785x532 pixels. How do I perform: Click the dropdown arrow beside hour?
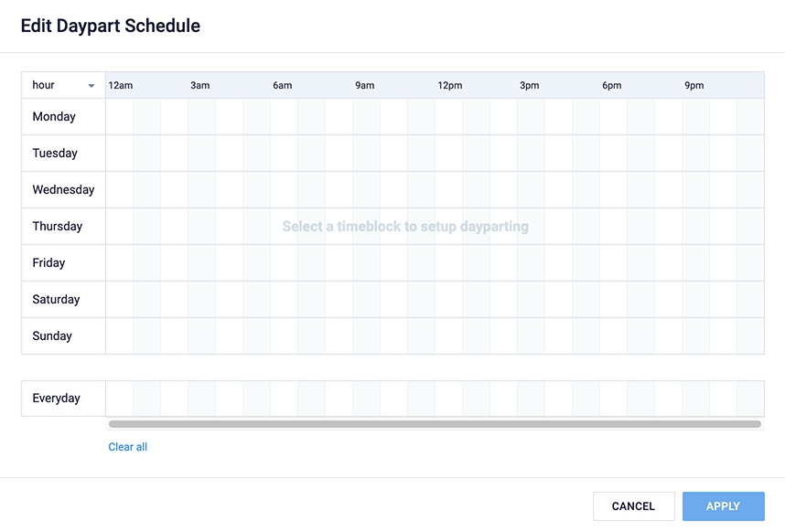[91, 86]
